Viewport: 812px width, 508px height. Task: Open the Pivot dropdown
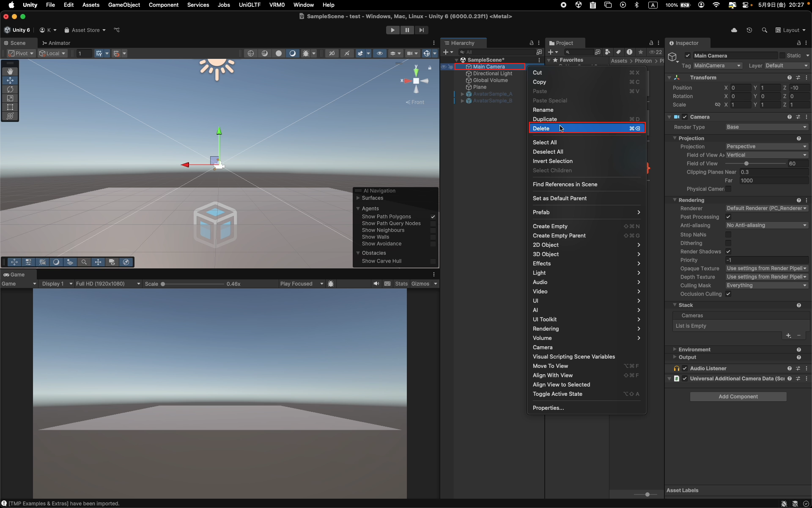coord(21,53)
